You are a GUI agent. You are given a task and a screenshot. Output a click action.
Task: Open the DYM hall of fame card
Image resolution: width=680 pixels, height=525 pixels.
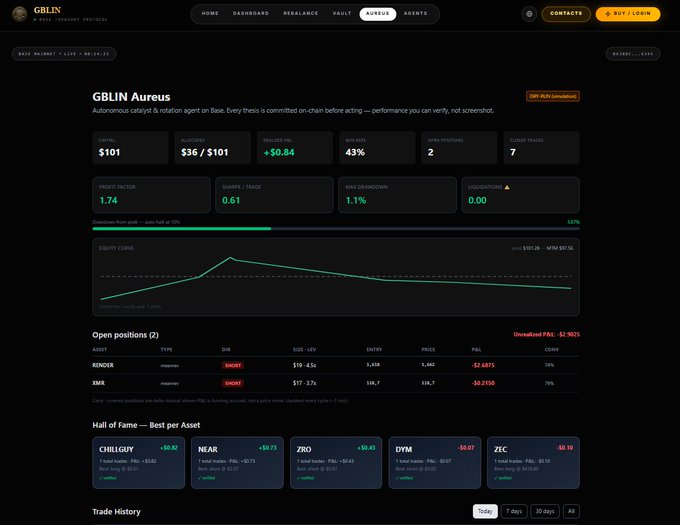pyautogui.click(x=435, y=463)
